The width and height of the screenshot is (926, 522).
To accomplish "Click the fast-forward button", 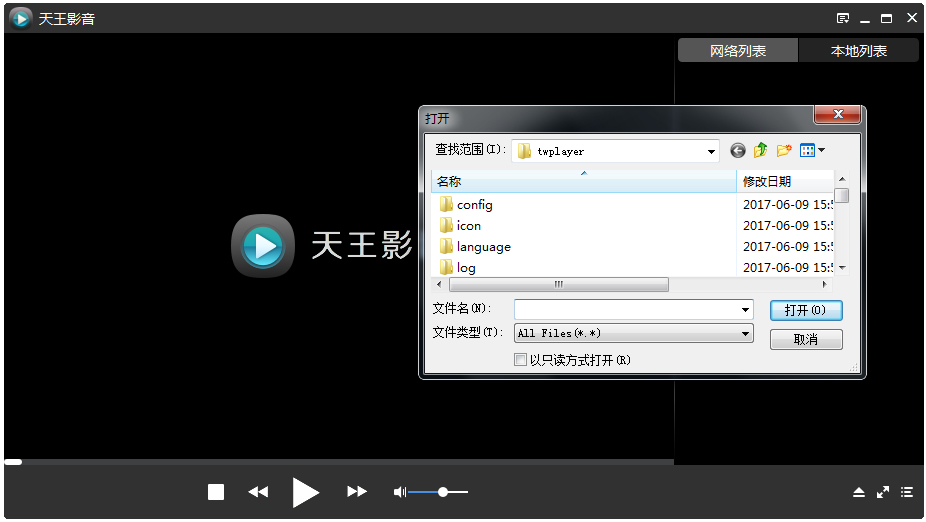I will coord(357,492).
